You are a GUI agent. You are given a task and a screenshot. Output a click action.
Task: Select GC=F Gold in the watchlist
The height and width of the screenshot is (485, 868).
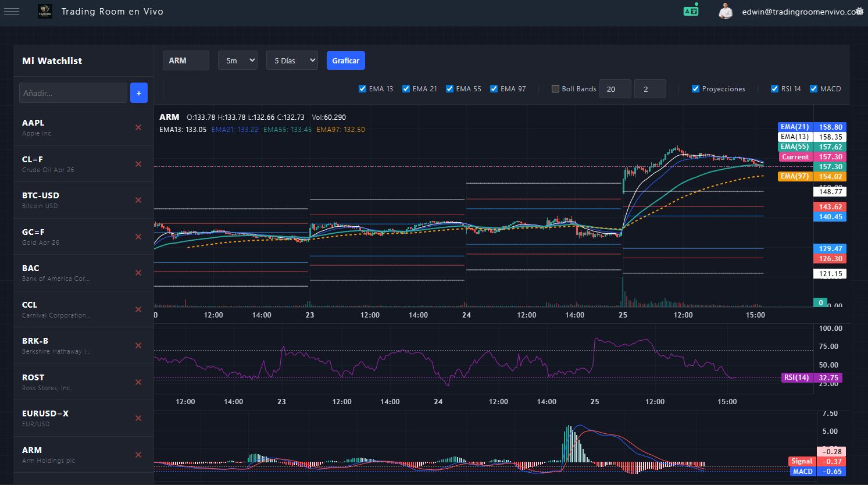click(x=41, y=236)
